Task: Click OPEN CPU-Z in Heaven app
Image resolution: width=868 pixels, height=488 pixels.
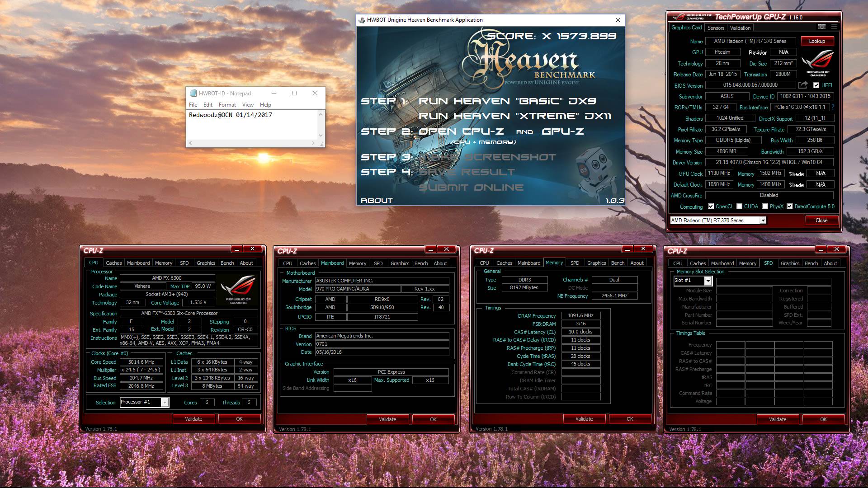Action: 461,131
